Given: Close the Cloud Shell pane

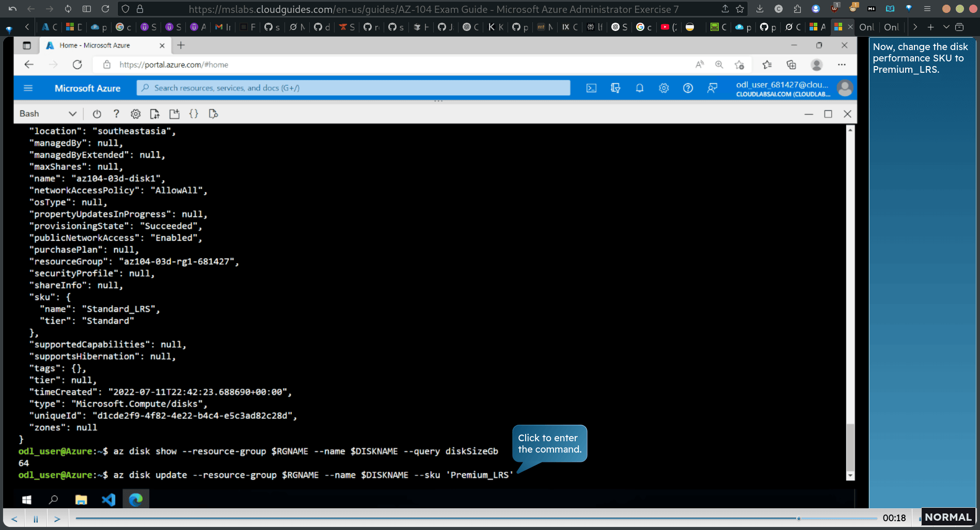Looking at the screenshot, I should (847, 114).
